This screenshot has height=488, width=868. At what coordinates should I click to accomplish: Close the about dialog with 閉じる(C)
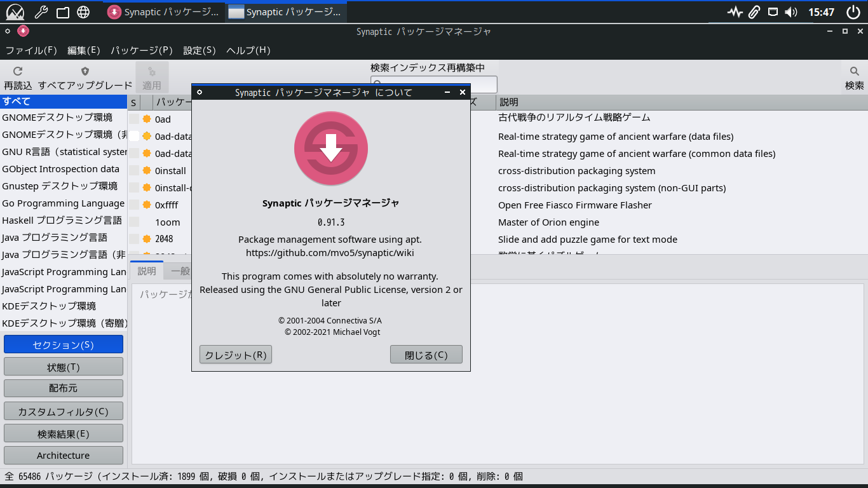426,355
